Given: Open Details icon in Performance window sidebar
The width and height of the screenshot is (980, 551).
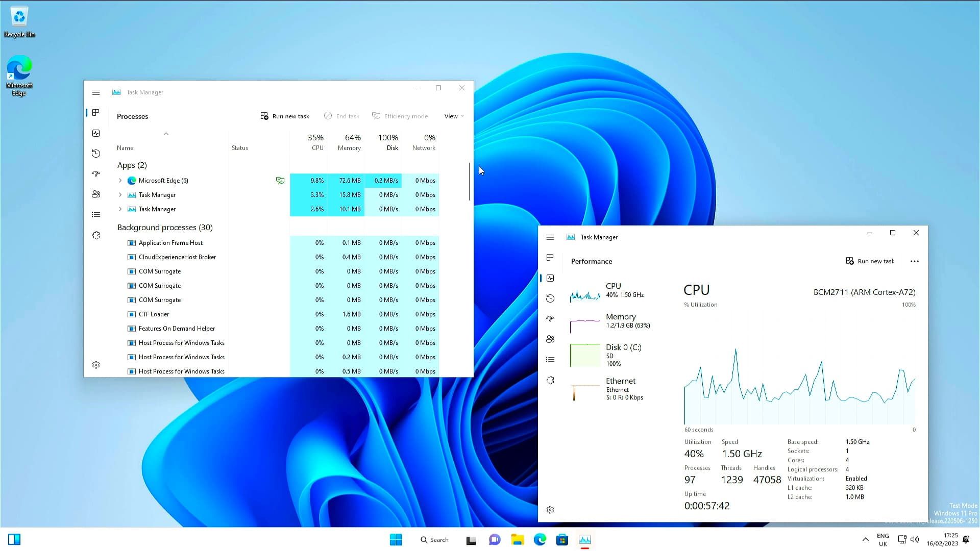Looking at the screenshot, I should tap(550, 360).
